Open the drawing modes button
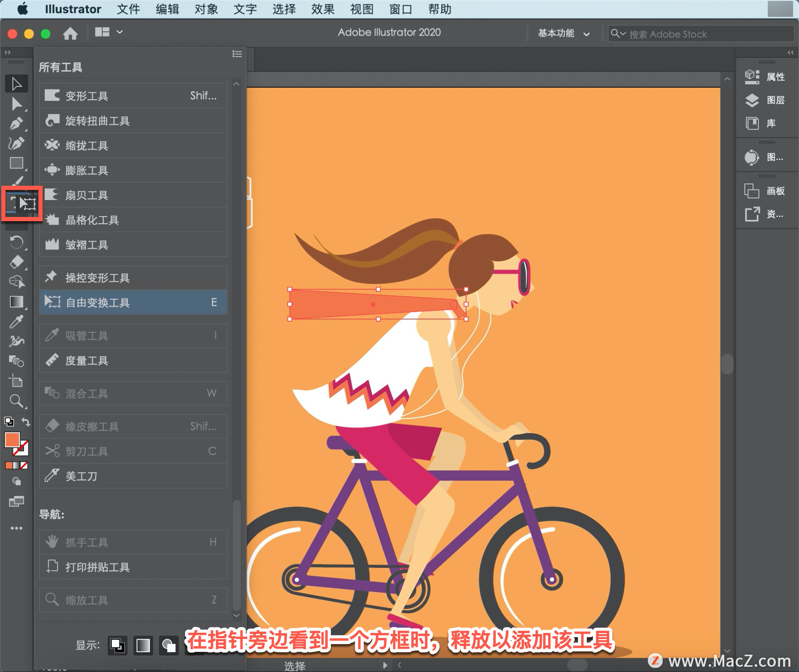 [x=16, y=481]
